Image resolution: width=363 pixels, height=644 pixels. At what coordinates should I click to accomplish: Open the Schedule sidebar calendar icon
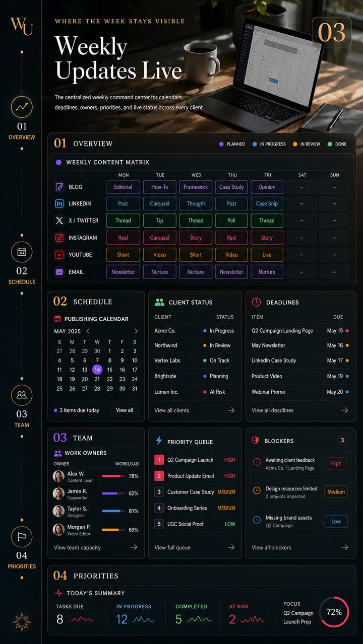[22, 252]
